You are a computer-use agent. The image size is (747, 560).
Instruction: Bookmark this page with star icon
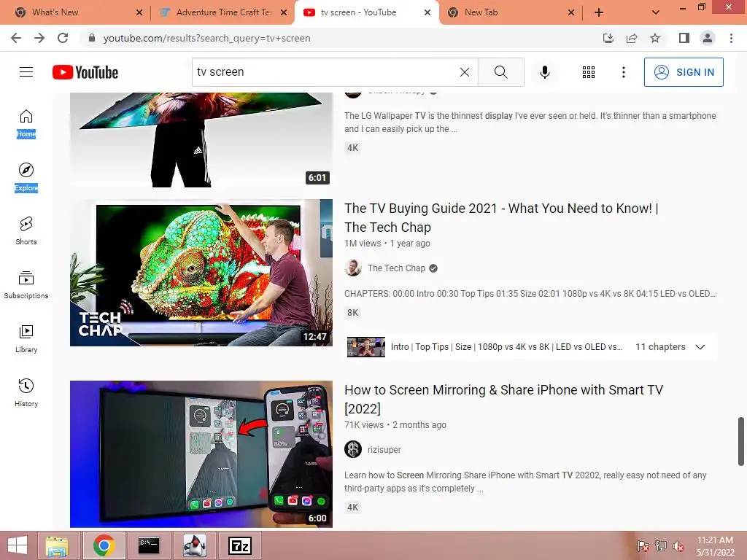(655, 38)
